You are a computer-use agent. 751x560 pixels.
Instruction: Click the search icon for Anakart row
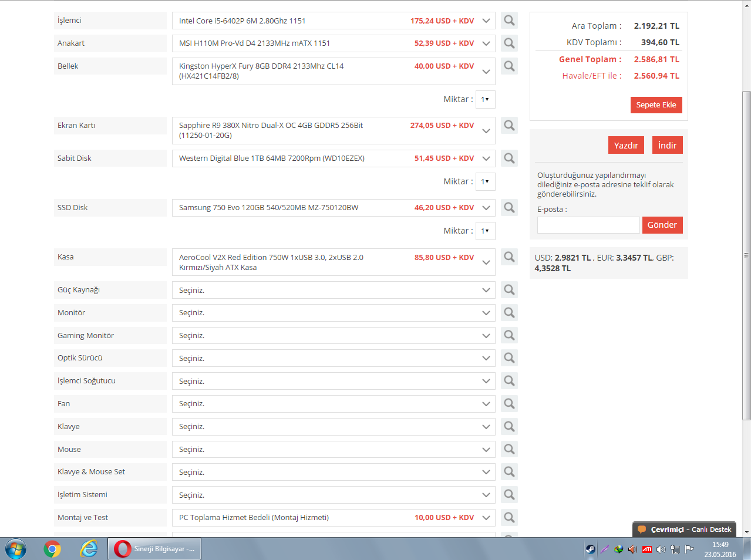[x=509, y=43]
